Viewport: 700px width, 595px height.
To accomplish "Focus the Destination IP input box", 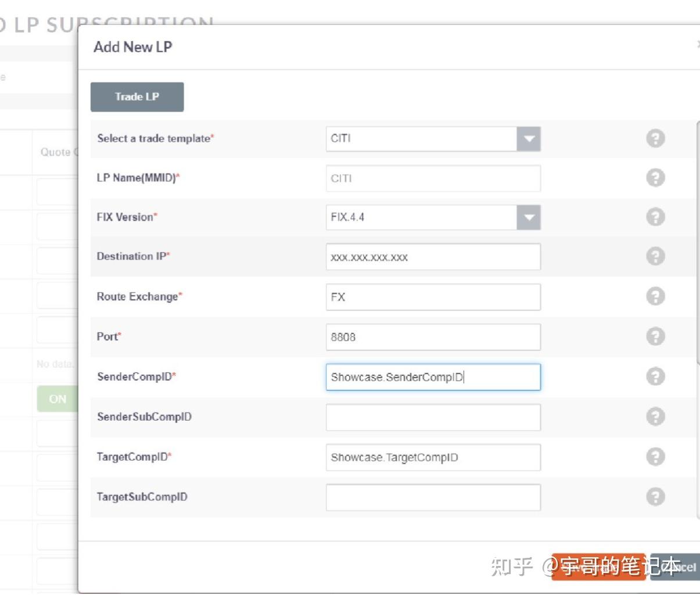I will pyautogui.click(x=433, y=257).
